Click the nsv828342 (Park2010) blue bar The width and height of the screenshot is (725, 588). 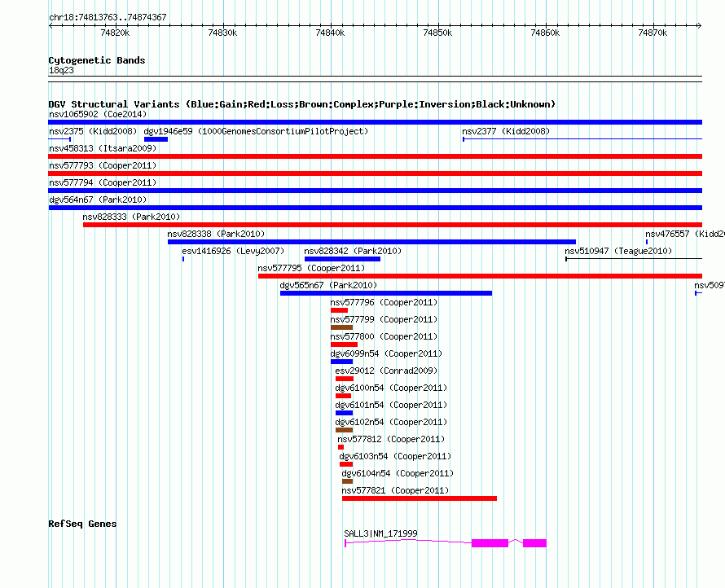point(342,259)
